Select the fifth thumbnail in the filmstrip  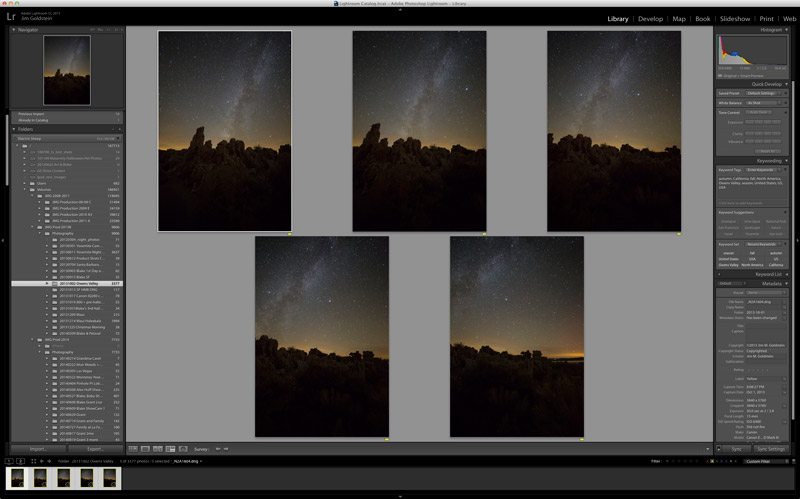point(110,478)
